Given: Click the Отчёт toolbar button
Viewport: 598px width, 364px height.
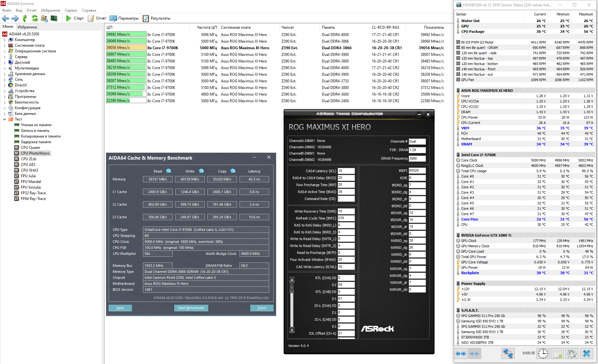Looking at the screenshot, I should tap(98, 18).
